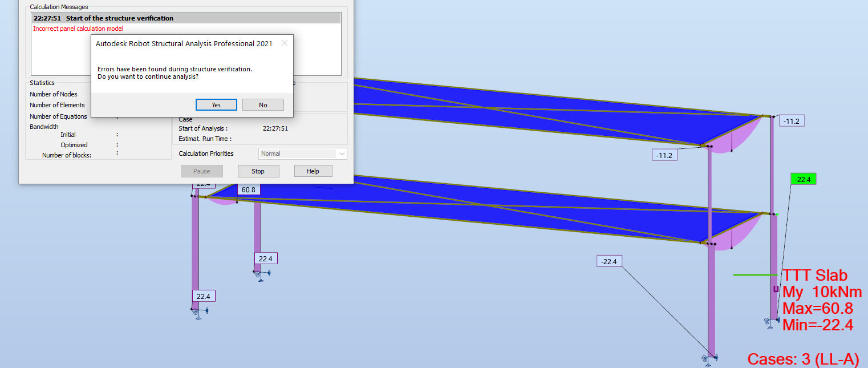Click the 'Number of Equations' statistic label
Screen dimensions: 868x368
coord(58,116)
